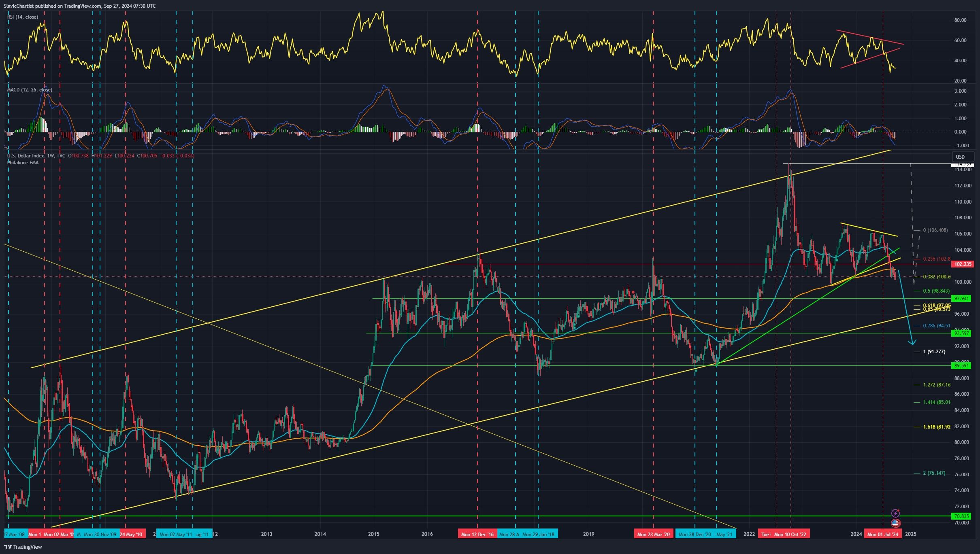Select the green 93.597 price label
Screen dimensions: 980x554
coord(962,333)
